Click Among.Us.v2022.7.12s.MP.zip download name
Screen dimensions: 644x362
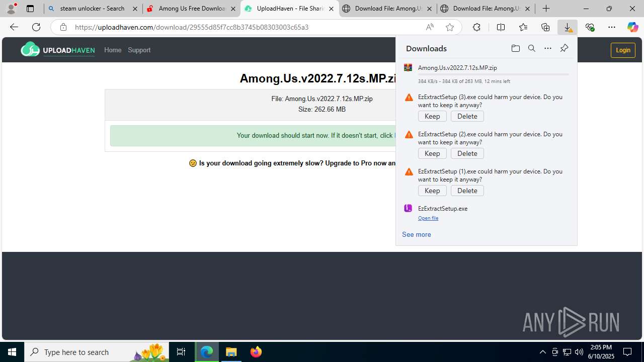pyautogui.click(x=457, y=67)
